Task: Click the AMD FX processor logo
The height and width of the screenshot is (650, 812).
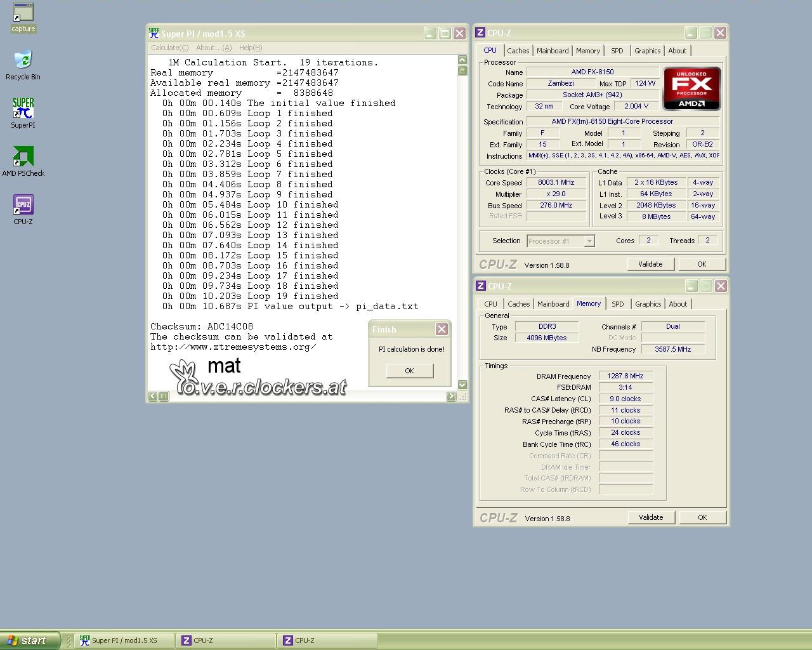Action: point(691,88)
